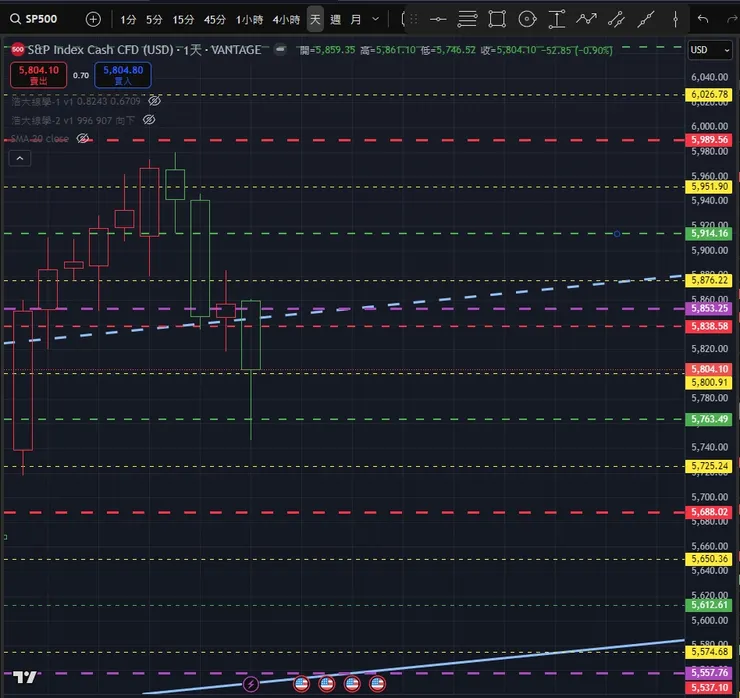This screenshot has width=740, height=698.
Task: Select the 週 weekly timeframe
Action: [x=336, y=20]
